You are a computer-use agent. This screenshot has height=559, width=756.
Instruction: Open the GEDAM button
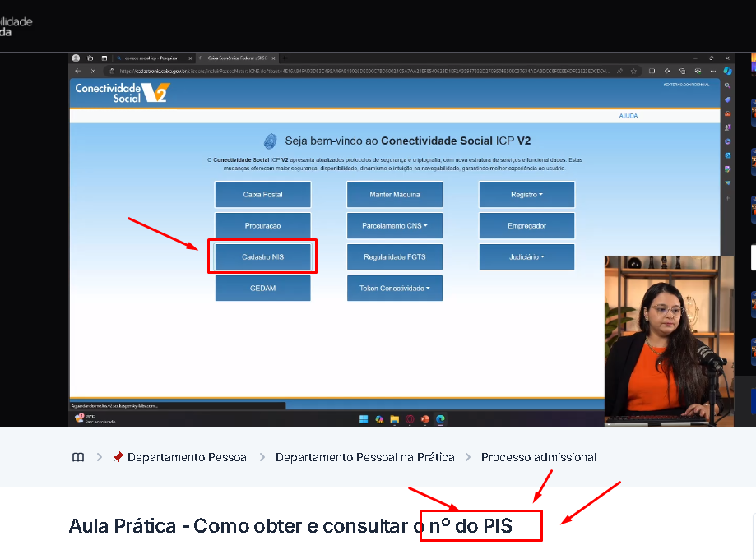click(x=262, y=289)
